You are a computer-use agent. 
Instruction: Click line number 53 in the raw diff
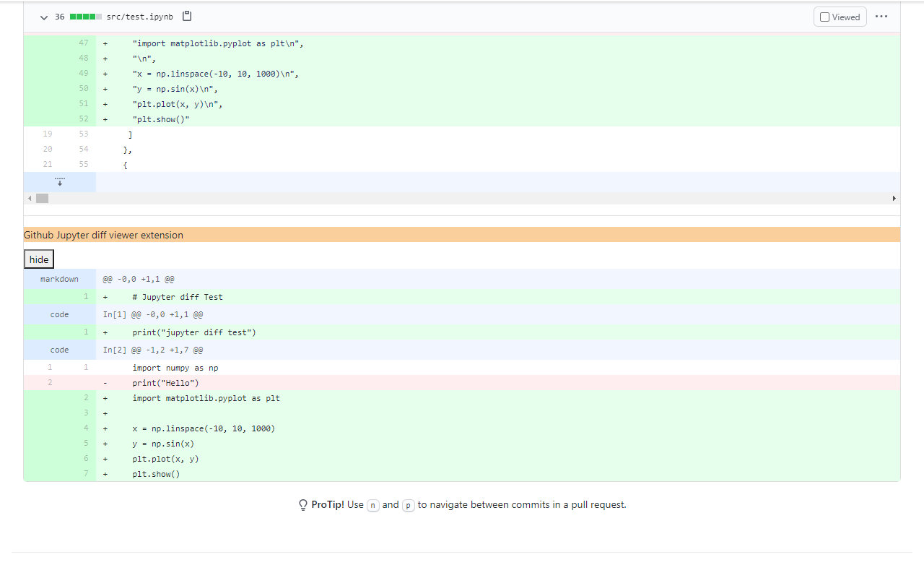tap(83, 134)
